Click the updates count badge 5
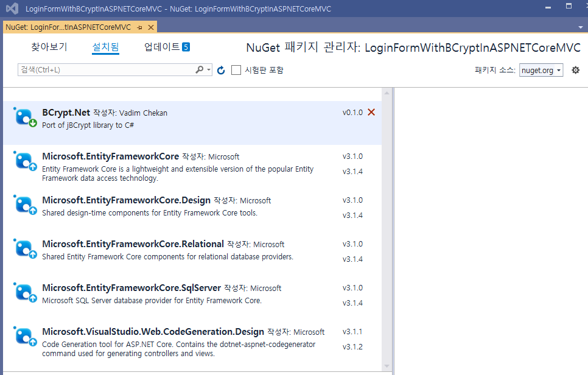Viewport: 588px width, 375px height. click(186, 47)
